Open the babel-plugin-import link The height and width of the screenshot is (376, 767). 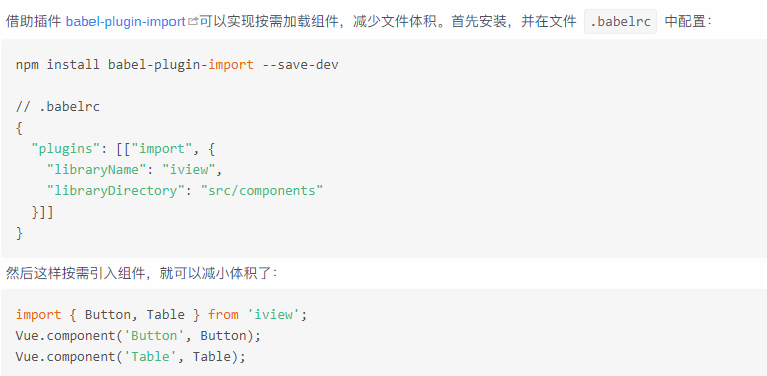click(x=126, y=22)
